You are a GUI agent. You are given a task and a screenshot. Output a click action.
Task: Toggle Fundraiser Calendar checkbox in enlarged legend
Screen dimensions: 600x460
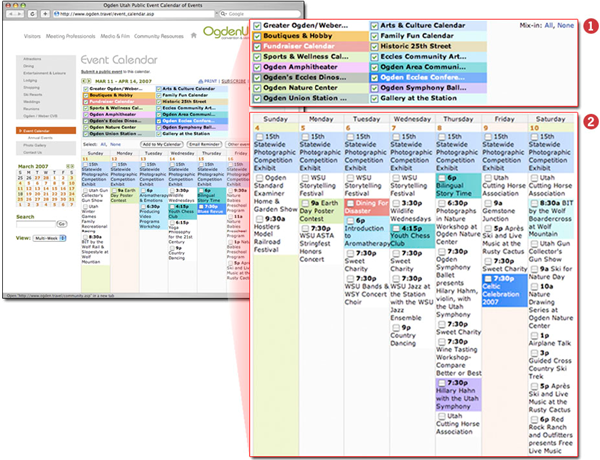pyautogui.click(x=257, y=47)
